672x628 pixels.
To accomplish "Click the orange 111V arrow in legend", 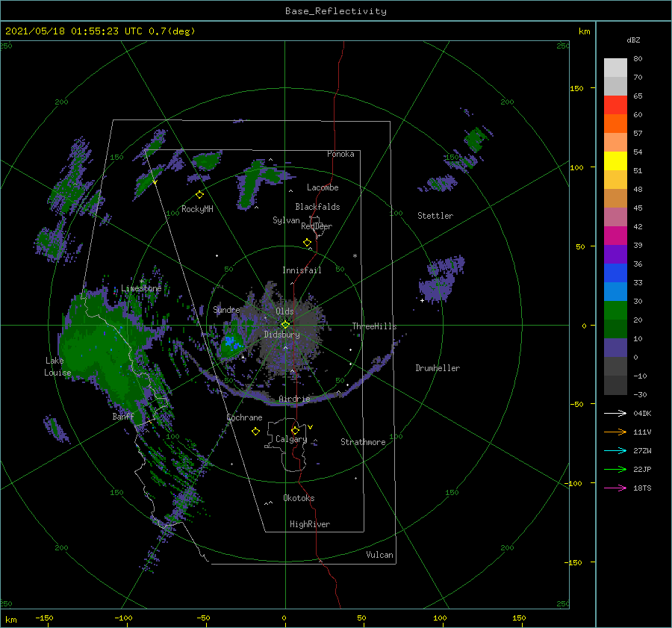I will 615,432.
